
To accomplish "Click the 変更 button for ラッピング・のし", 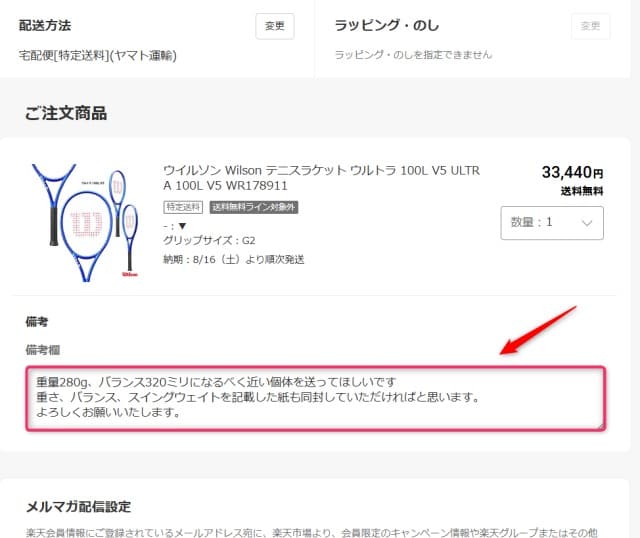I will [590, 26].
